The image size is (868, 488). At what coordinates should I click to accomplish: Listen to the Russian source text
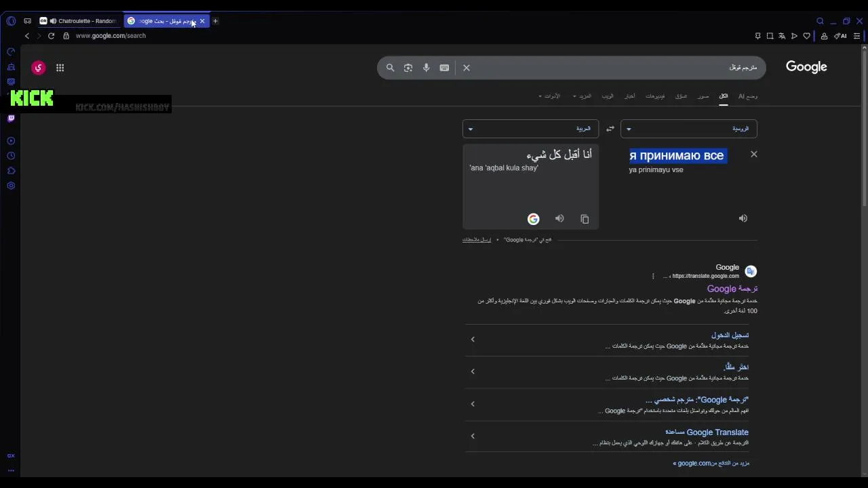coord(743,218)
